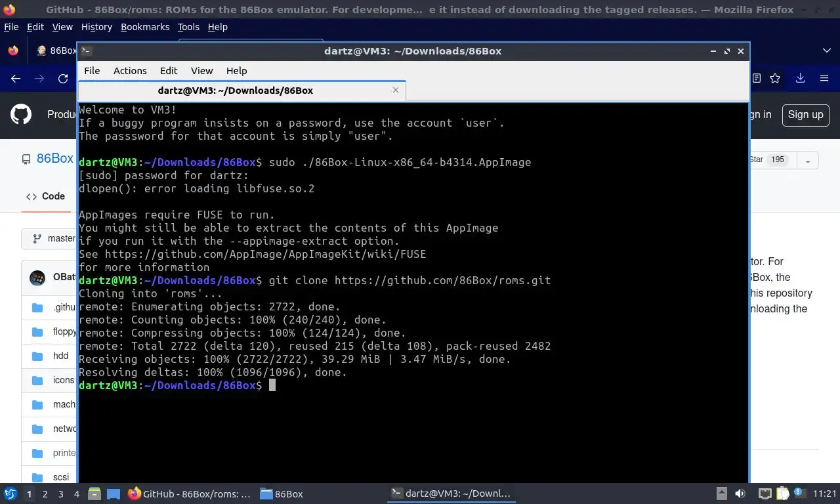Click the scsi folder icon
Screen dimensions: 840x504
tap(37, 477)
